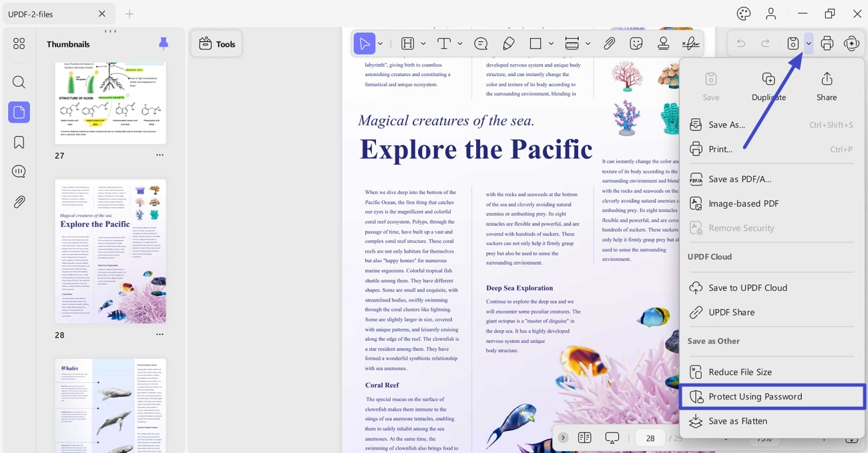Click Duplicate in the save menu
Screen dimensions: 868x453
pos(769,87)
